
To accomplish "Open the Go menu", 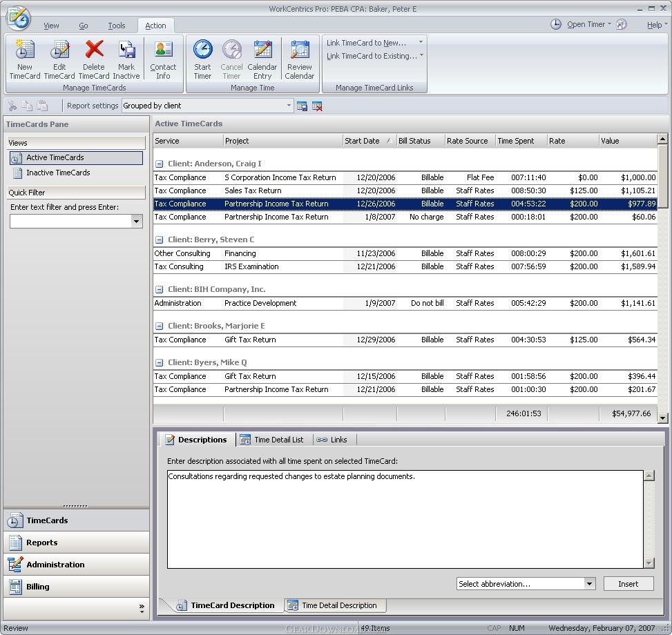I will coord(84,26).
